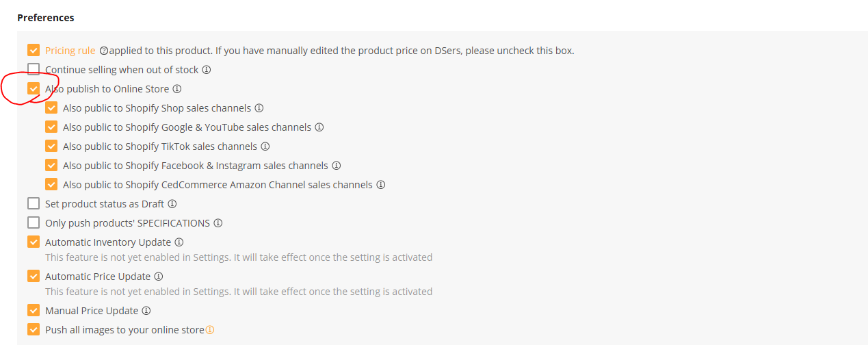The width and height of the screenshot is (868, 345).
Task: Open info tooltip for Shopify Shop channels
Action: [x=259, y=108]
